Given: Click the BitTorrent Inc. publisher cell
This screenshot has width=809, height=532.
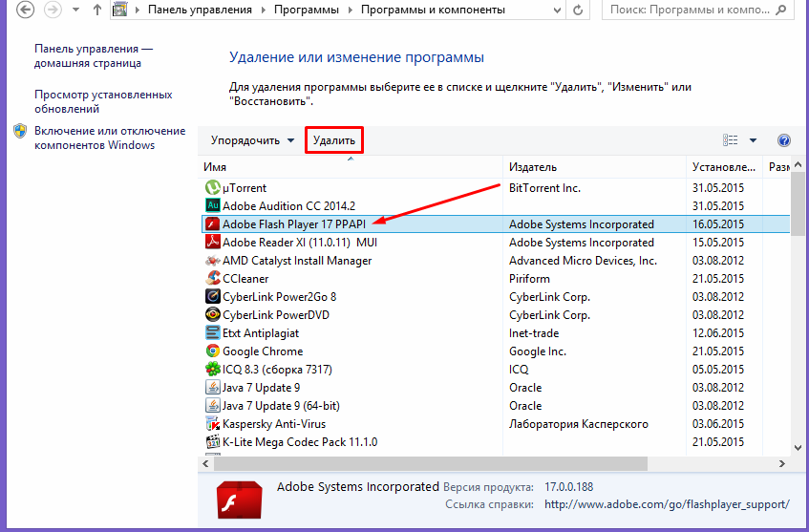Looking at the screenshot, I should [x=544, y=188].
